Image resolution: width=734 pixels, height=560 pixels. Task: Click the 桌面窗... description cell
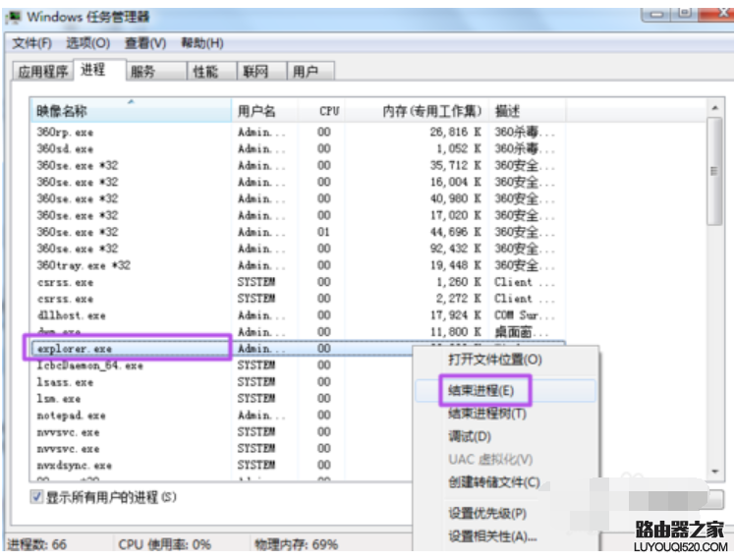pos(521,332)
